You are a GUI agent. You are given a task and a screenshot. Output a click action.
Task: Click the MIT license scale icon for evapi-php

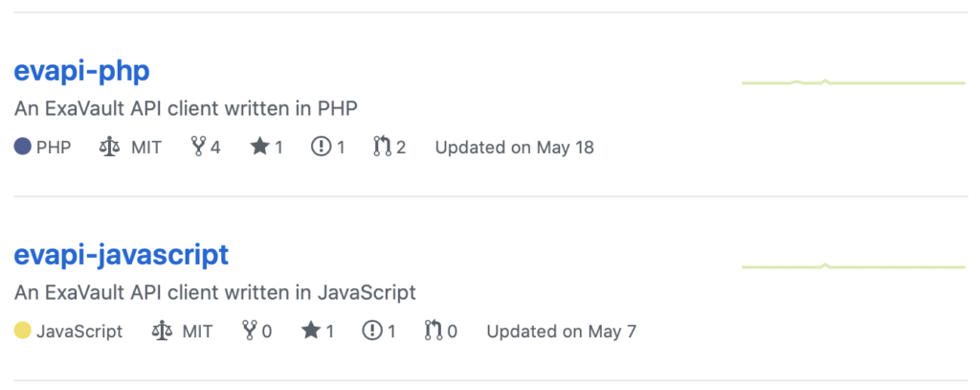point(109,148)
